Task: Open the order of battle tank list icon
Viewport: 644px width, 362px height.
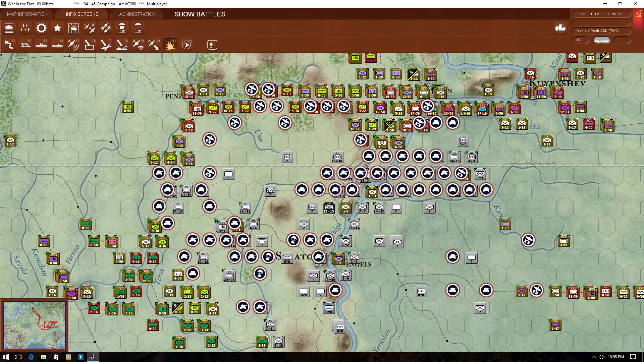Action: (x=9, y=28)
